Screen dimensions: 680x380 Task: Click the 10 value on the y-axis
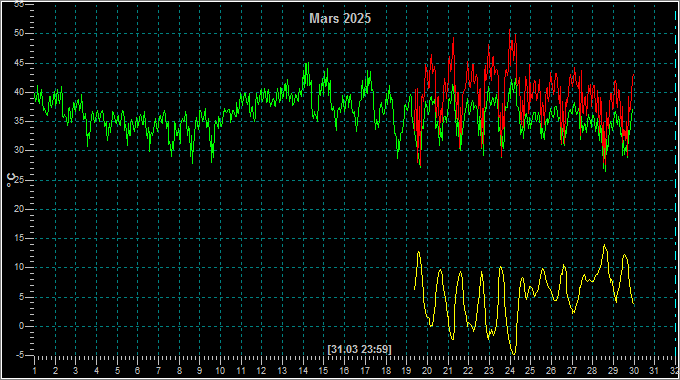pos(19,268)
